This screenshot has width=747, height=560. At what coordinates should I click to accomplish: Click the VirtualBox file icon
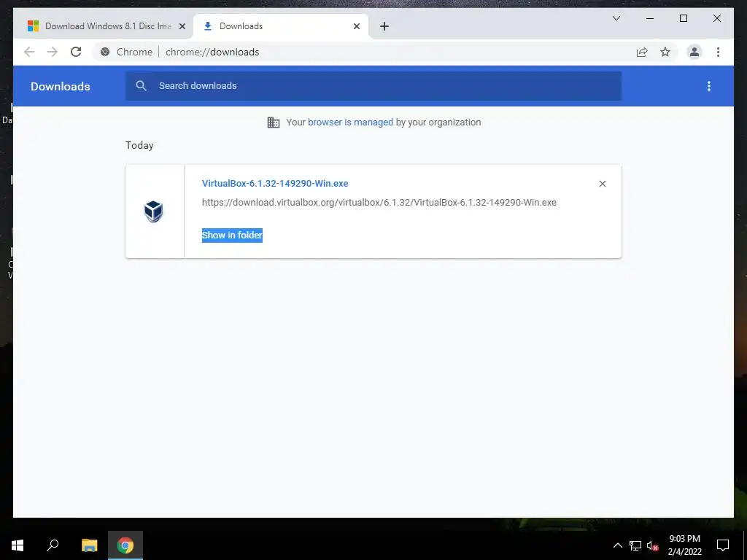[x=153, y=211]
